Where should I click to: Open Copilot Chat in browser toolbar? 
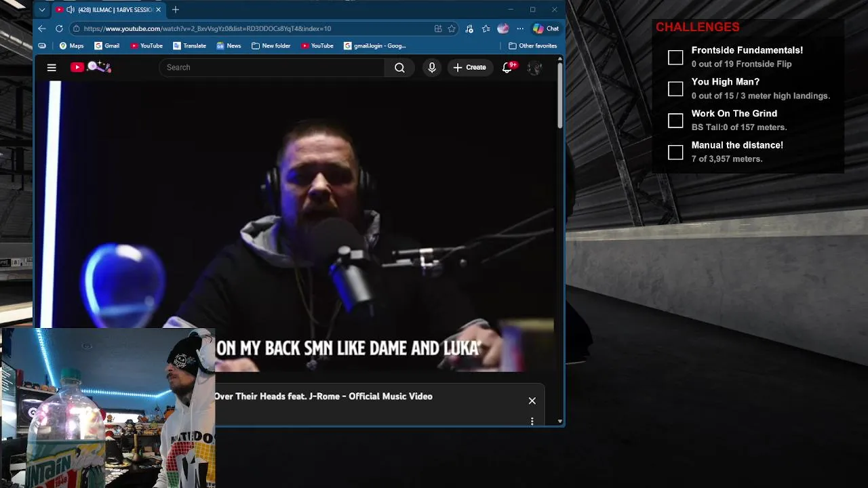point(547,28)
